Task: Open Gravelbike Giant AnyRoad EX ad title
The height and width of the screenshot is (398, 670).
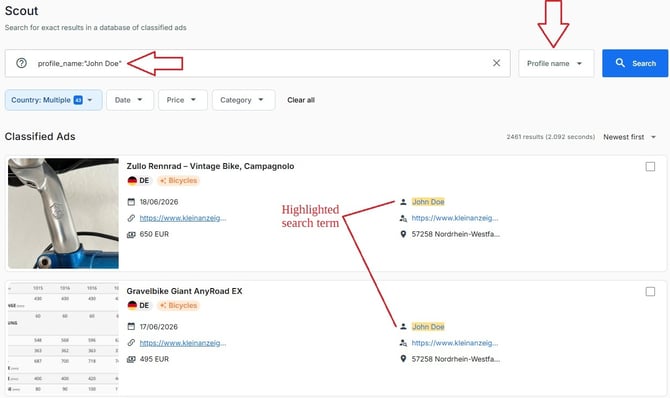Action: [184, 291]
